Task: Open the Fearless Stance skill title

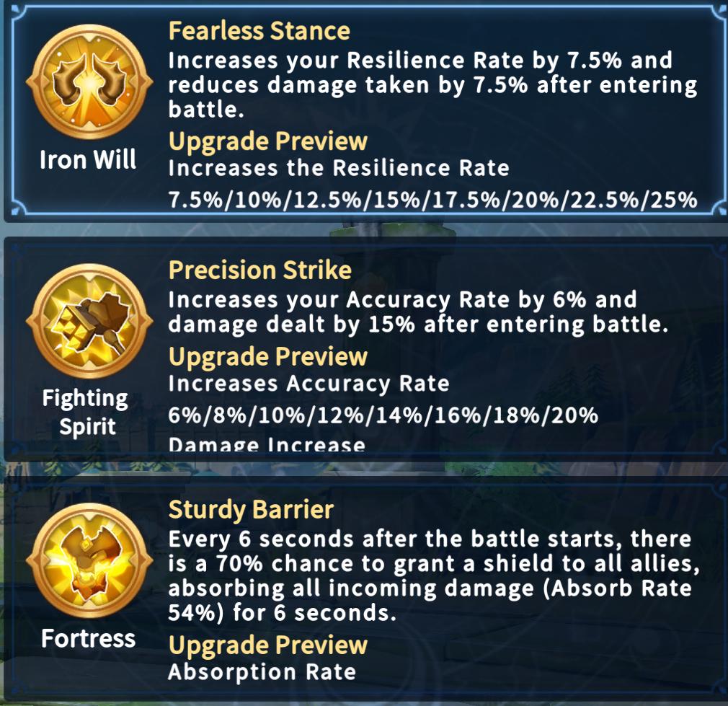Action: (259, 31)
